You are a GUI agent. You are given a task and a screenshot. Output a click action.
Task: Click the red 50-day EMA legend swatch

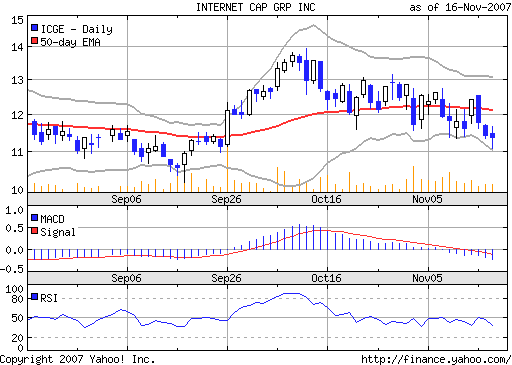pyautogui.click(x=34, y=41)
